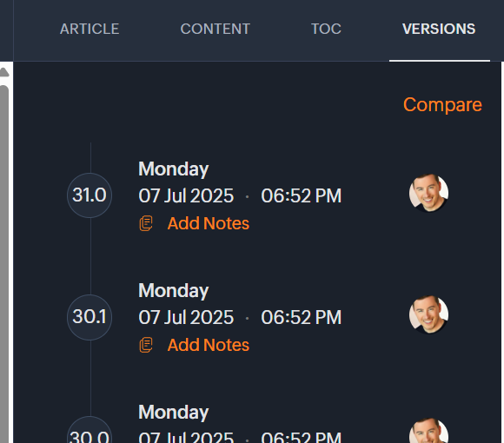The image size is (504, 443).
Task: Click the Compare link
Action: [x=442, y=105]
